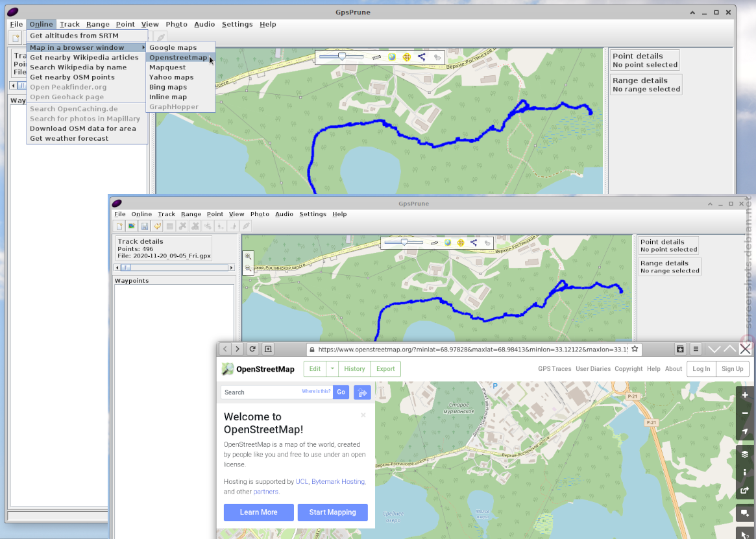Open the Settings menu in front GpsPrune window
This screenshot has width=756, height=539.
[x=312, y=214]
